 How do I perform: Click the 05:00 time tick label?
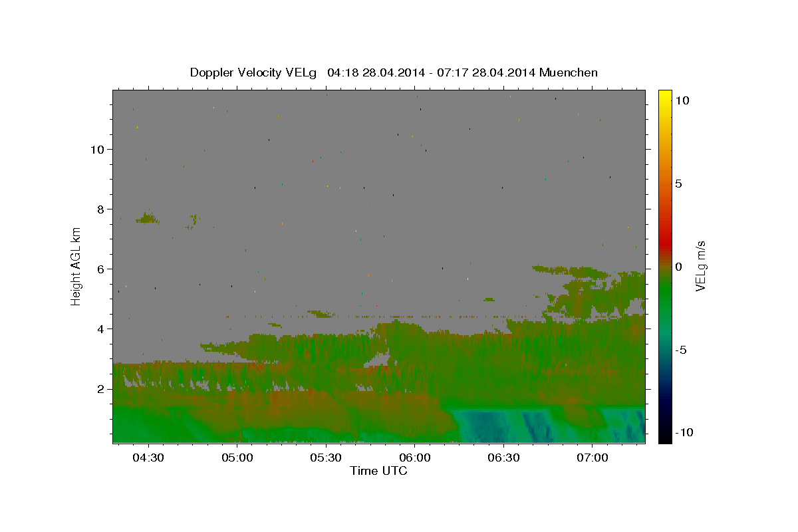click(237, 458)
